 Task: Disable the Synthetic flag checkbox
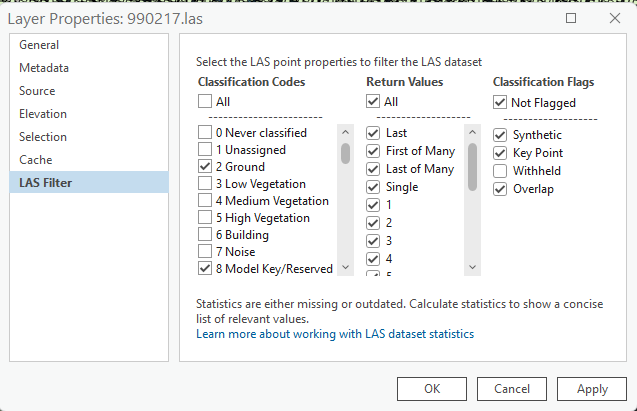click(x=501, y=135)
